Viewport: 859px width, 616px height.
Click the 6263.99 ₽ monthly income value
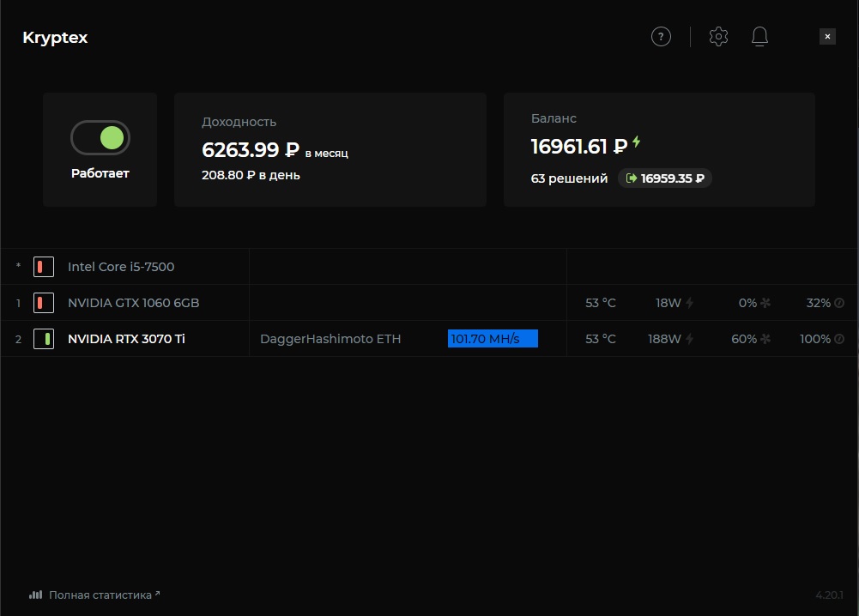coord(251,149)
